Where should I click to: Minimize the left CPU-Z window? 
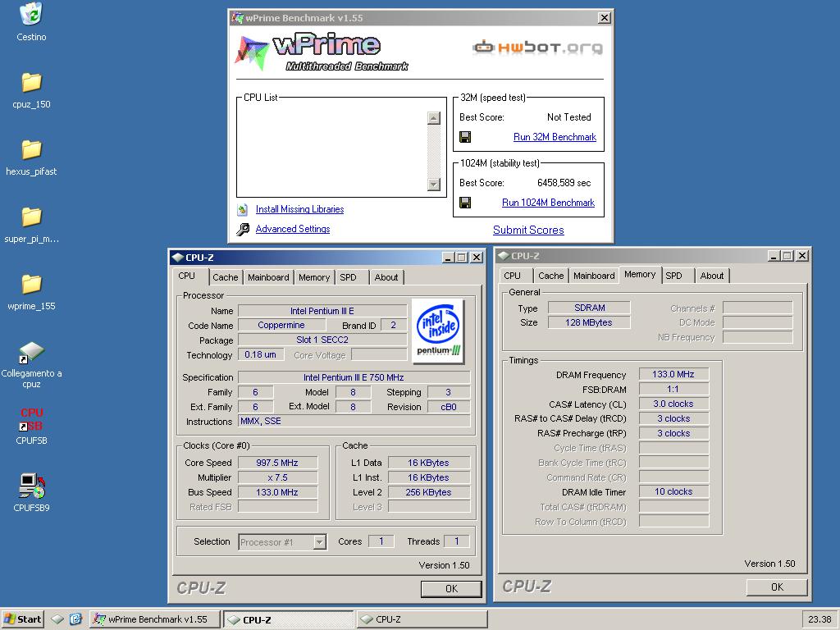click(449, 257)
